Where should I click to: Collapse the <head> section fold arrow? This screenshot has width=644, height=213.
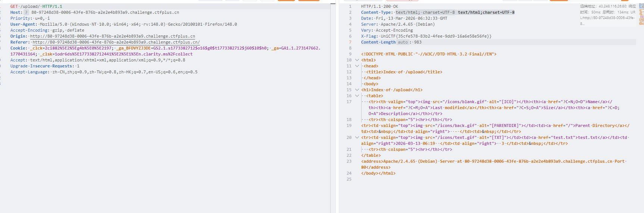(x=357, y=66)
